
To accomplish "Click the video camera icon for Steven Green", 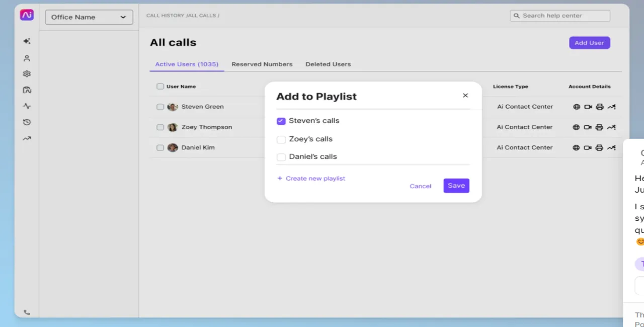I will coord(588,107).
